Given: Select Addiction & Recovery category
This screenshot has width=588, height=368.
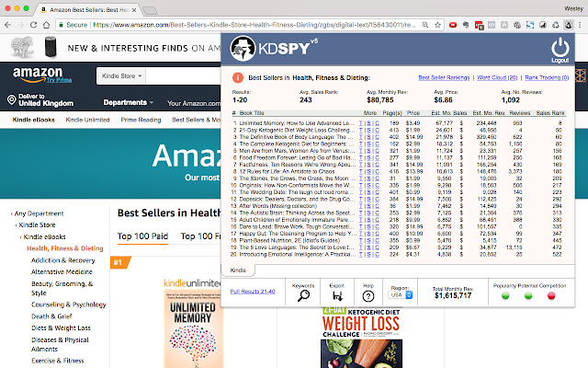Looking at the screenshot, I should point(63,260).
